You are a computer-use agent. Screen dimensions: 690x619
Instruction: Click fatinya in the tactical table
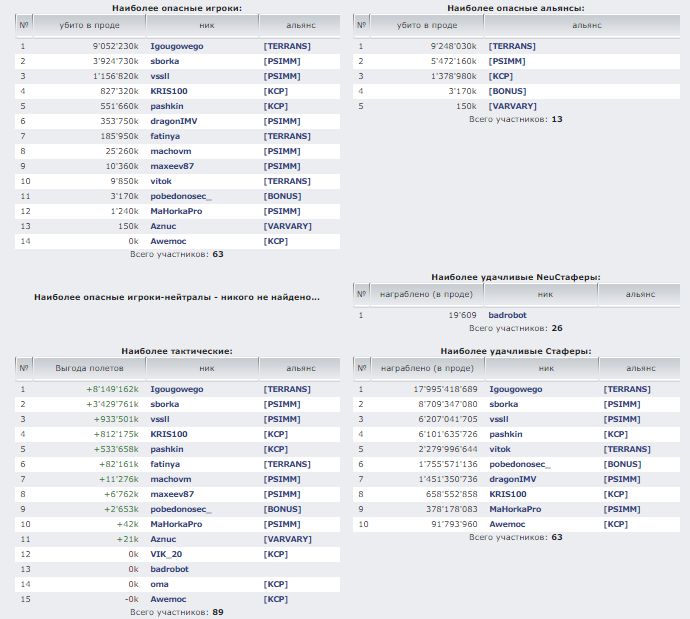point(165,464)
